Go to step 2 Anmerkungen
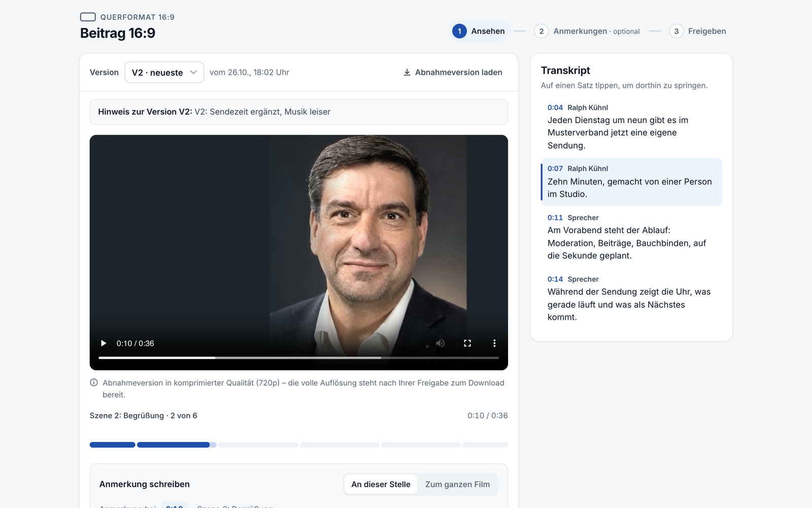Screen dimensions: 812x508 [587, 31]
